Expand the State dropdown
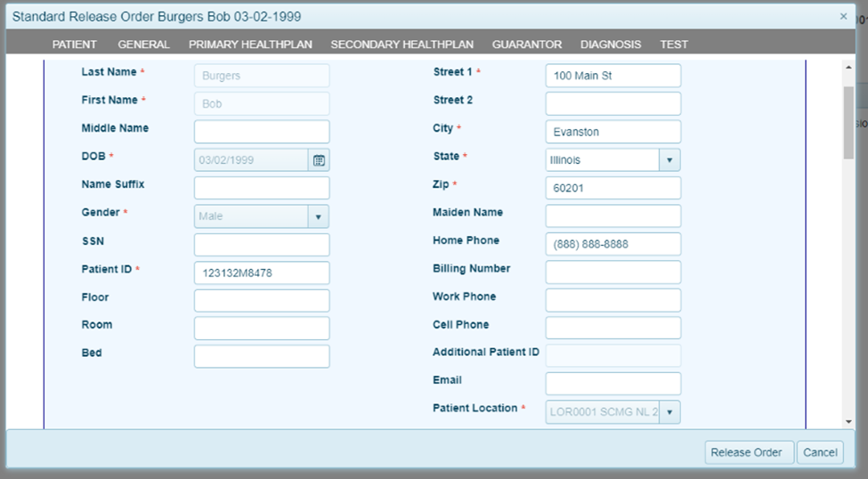The height and width of the screenshot is (479, 868). 669,160
